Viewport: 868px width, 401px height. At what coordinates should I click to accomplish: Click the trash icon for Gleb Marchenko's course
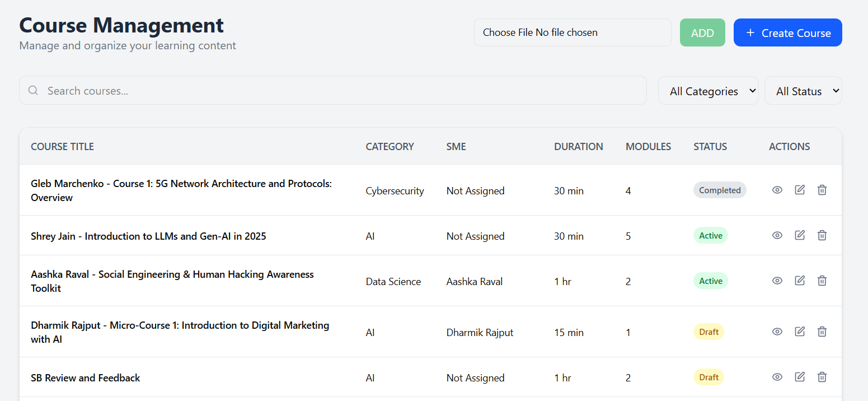pyautogui.click(x=822, y=189)
